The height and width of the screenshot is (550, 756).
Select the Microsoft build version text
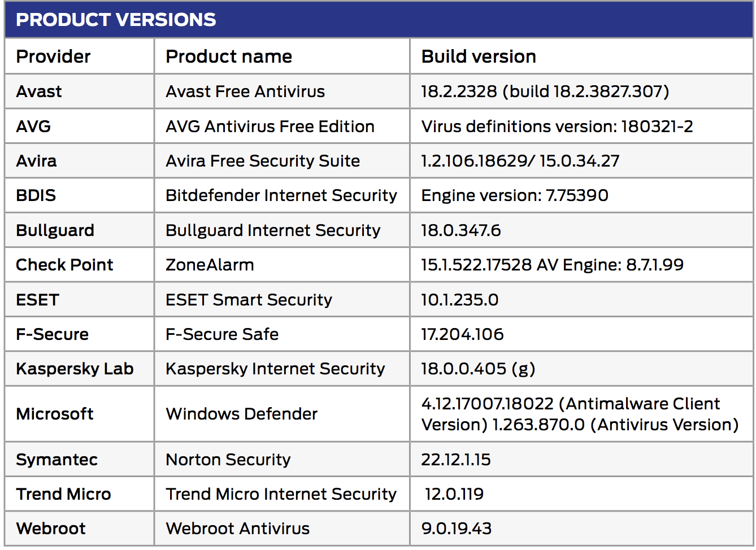(580, 414)
